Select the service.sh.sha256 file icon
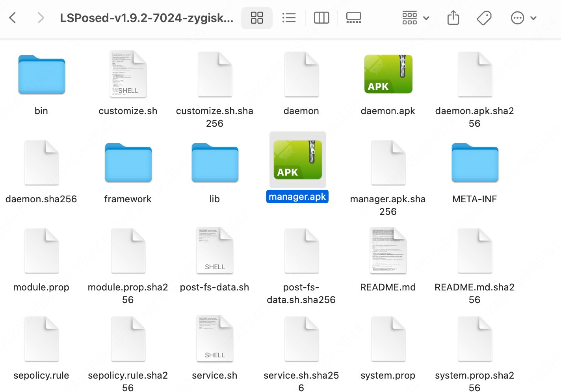The width and height of the screenshot is (561, 392). click(301, 338)
